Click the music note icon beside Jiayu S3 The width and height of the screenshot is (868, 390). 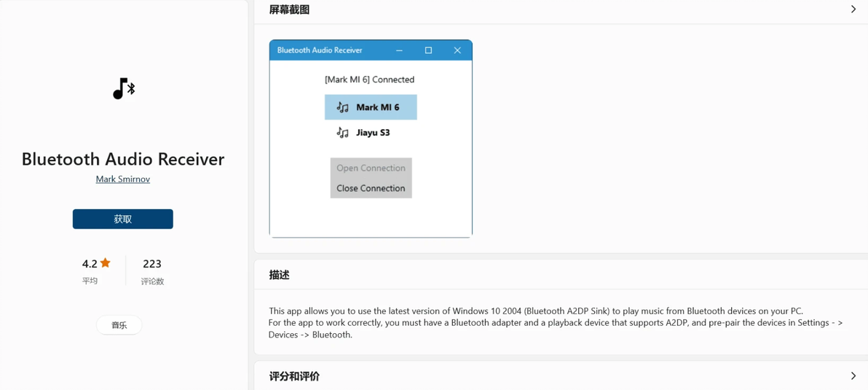pyautogui.click(x=343, y=133)
